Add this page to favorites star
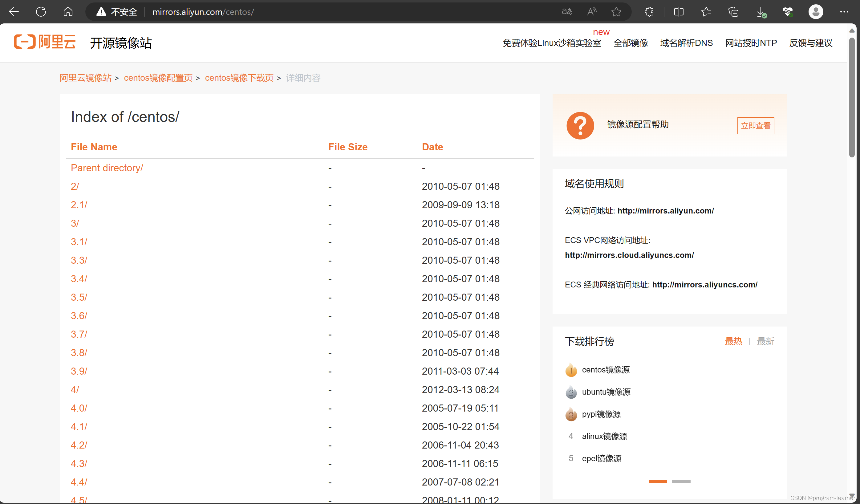The height and width of the screenshot is (504, 860). click(x=616, y=12)
